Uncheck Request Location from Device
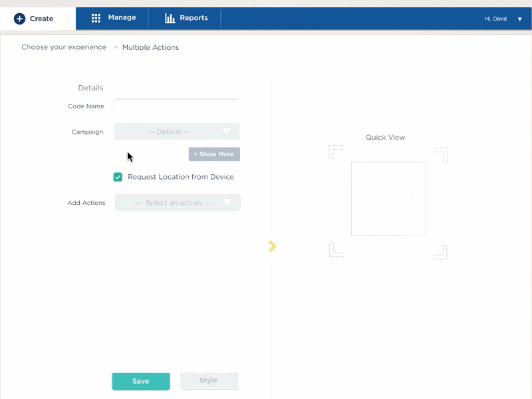The image size is (532, 399). tap(118, 177)
